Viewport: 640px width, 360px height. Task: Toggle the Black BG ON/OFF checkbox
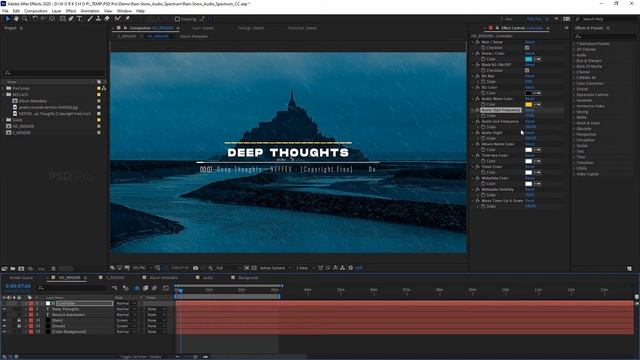coord(527,70)
